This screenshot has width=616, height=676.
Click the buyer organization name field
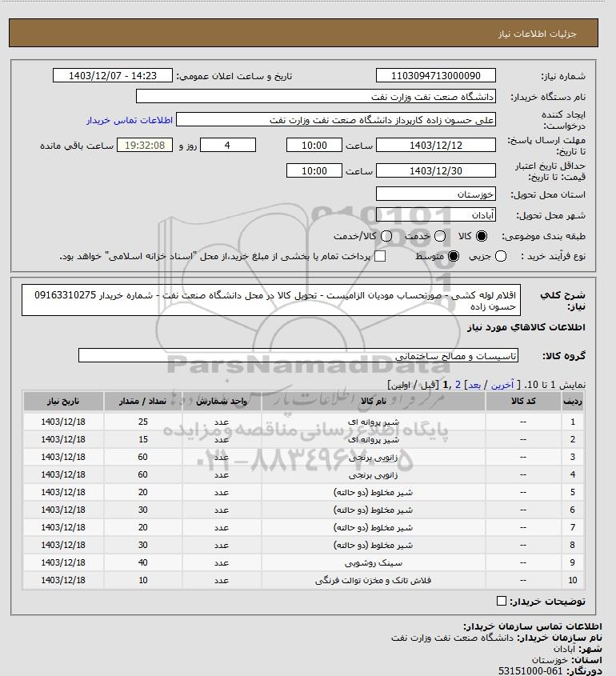(x=315, y=96)
